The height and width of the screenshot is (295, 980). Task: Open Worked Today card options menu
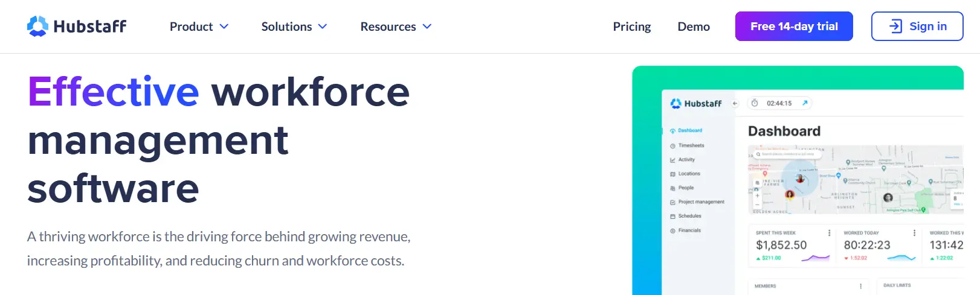point(914,233)
